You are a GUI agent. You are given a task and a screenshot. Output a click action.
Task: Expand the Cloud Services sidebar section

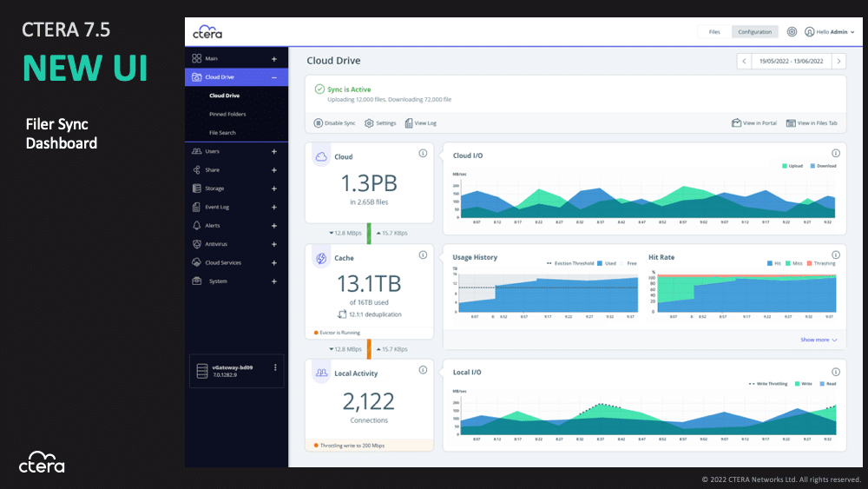click(274, 262)
